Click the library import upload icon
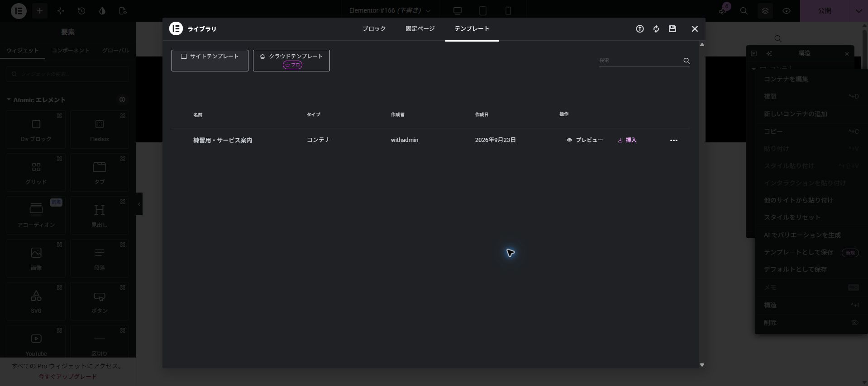Image resolution: width=868 pixels, height=386 pixels. click(639, 29)
